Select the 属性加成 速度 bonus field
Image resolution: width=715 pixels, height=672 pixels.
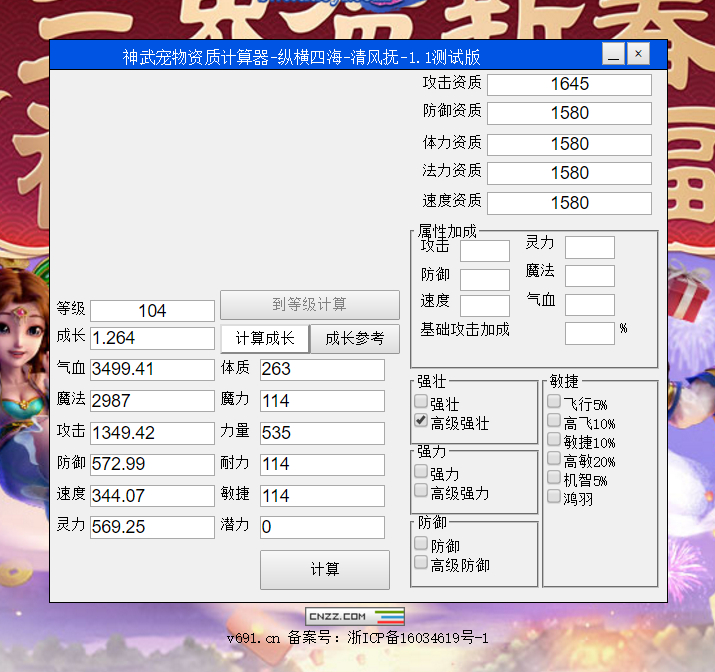(485, 306)
